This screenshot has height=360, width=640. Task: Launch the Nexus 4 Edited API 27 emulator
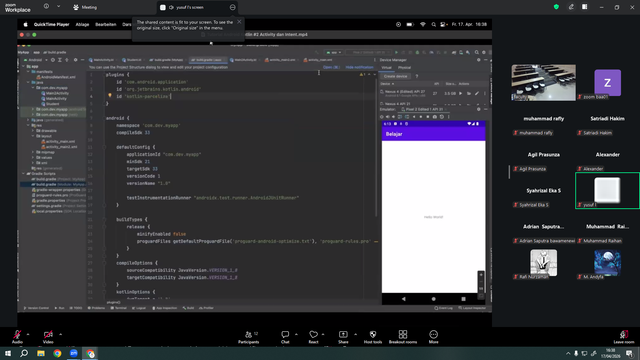pos(460,93)
